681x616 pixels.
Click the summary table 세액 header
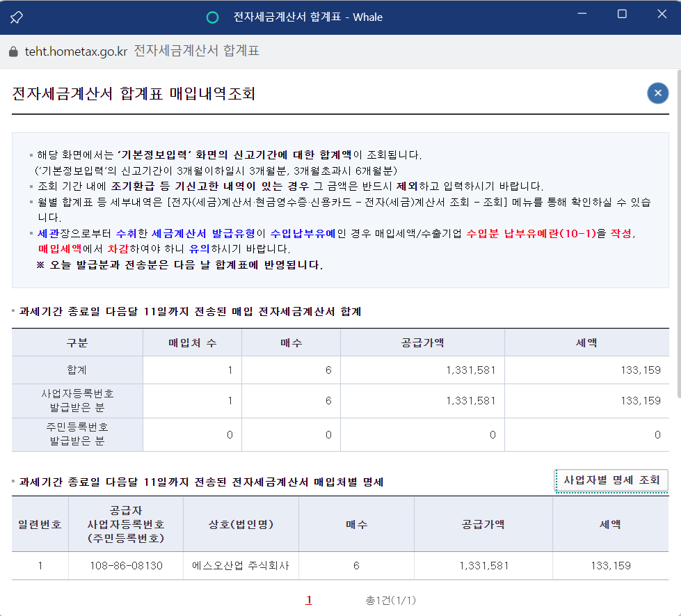click(x=587, y=342)
